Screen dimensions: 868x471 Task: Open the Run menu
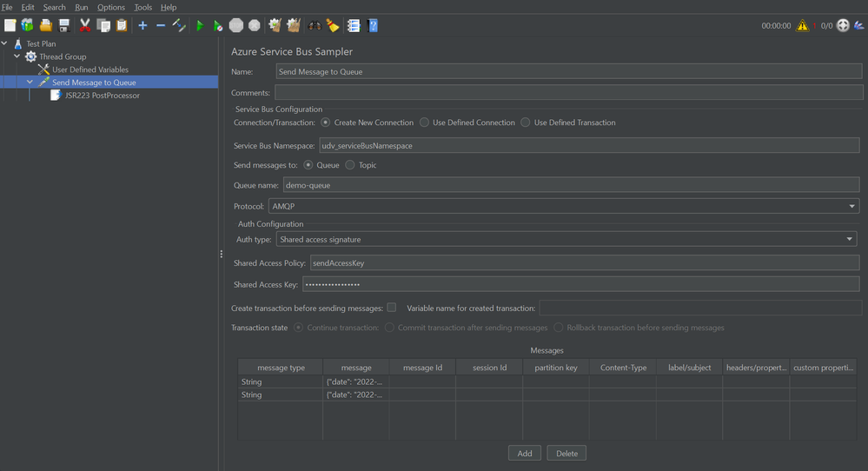coord(82,7)
